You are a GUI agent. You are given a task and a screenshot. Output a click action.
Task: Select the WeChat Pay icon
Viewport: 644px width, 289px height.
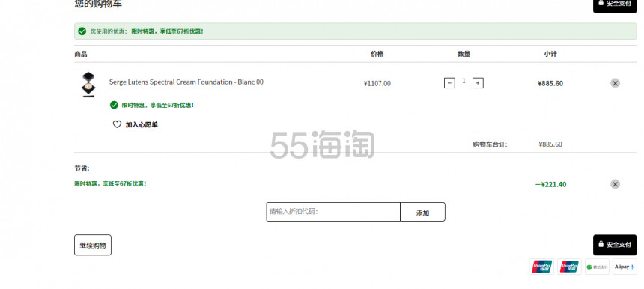coord(597,267)
